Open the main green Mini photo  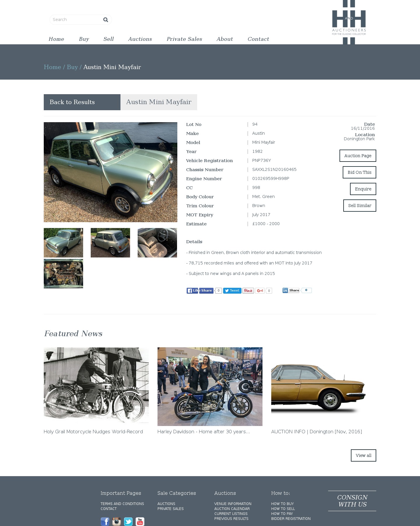111,172
